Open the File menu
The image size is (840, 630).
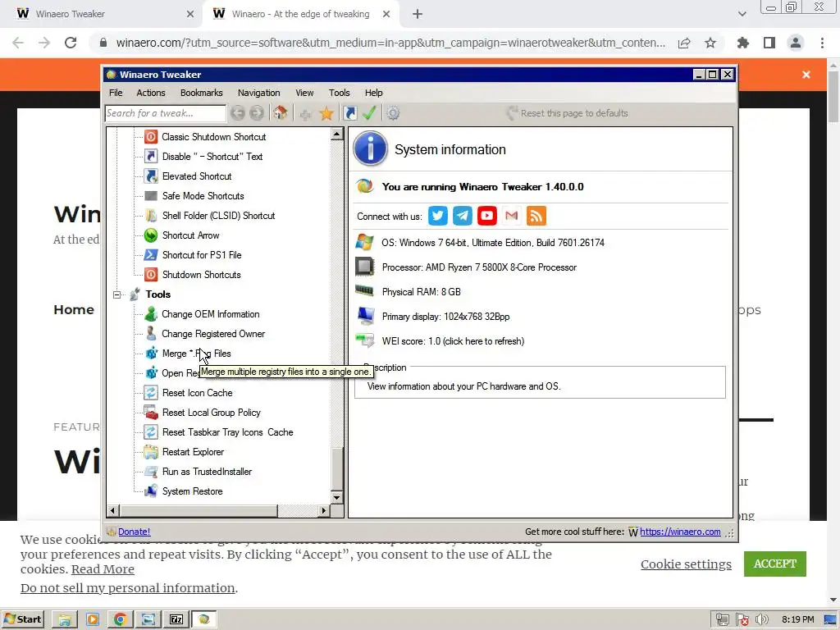[x=116, y=93]
